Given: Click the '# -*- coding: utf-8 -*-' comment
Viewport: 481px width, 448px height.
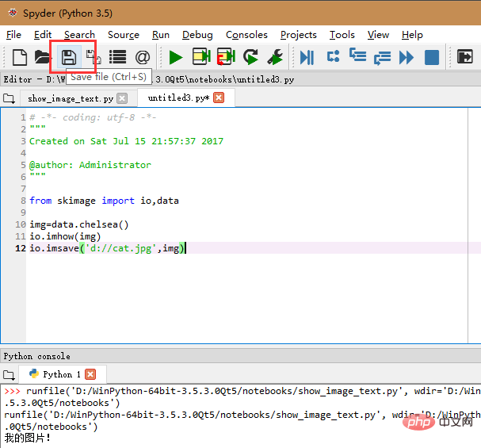Looking at the screenshot, I should pyautogui.click(x=93, y=117).
